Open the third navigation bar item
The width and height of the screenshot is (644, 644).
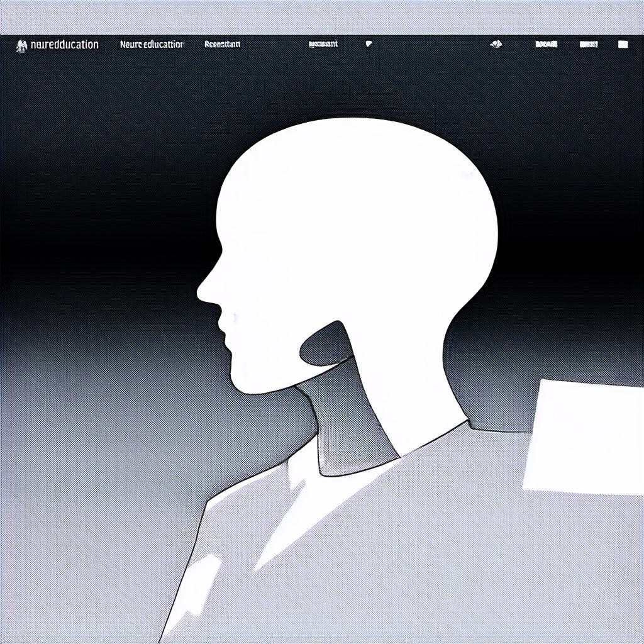(222, 45)
